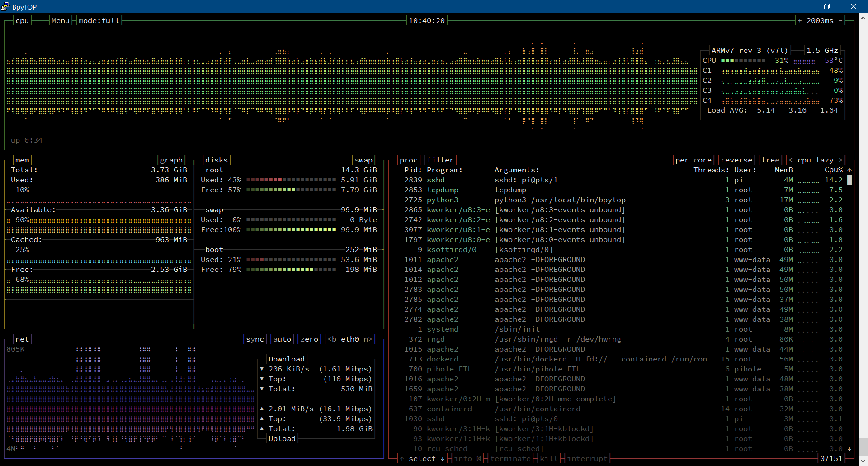Screen dimensions: 868x466
Task: Click the process list scrollbar
Action: click(x=850, y=180)
